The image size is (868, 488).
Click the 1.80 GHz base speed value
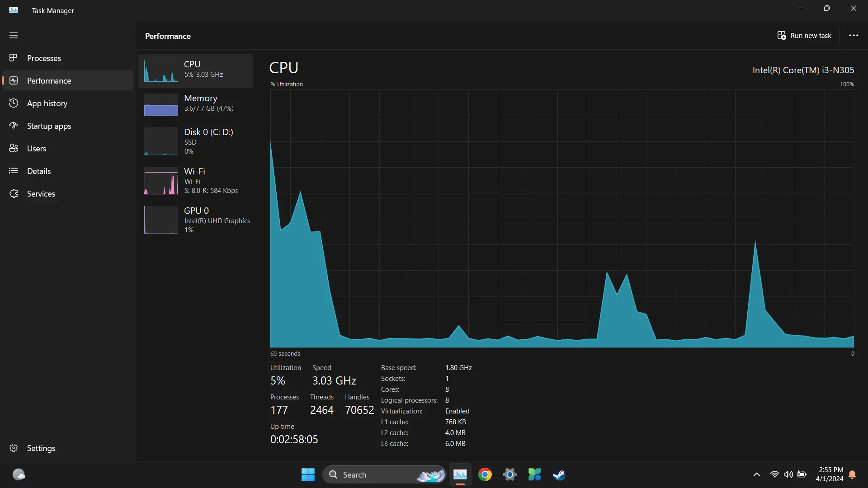(458, 368)
